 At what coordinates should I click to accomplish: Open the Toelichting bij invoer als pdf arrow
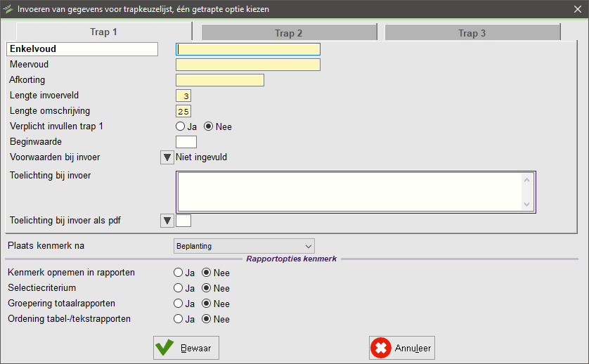tap(167, 221)
